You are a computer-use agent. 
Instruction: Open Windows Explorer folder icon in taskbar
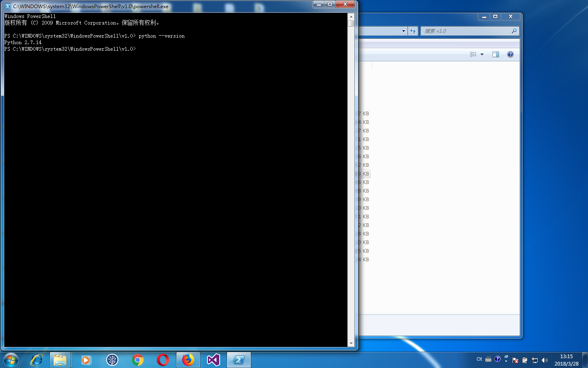click(60, 360)
